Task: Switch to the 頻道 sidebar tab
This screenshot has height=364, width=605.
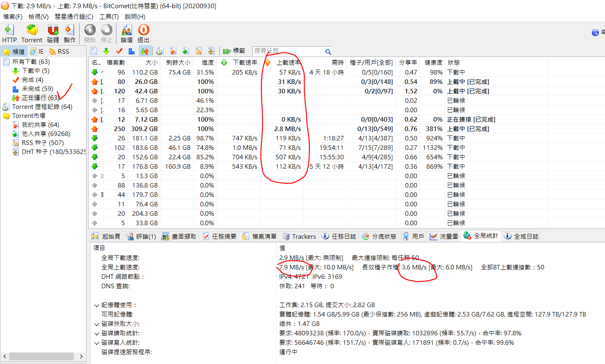Action: tap(14, 52)
